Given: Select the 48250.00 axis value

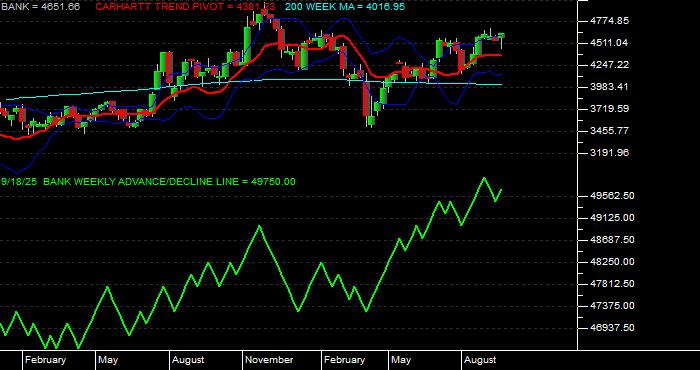Looking at the screenshot, I should 612,262.
